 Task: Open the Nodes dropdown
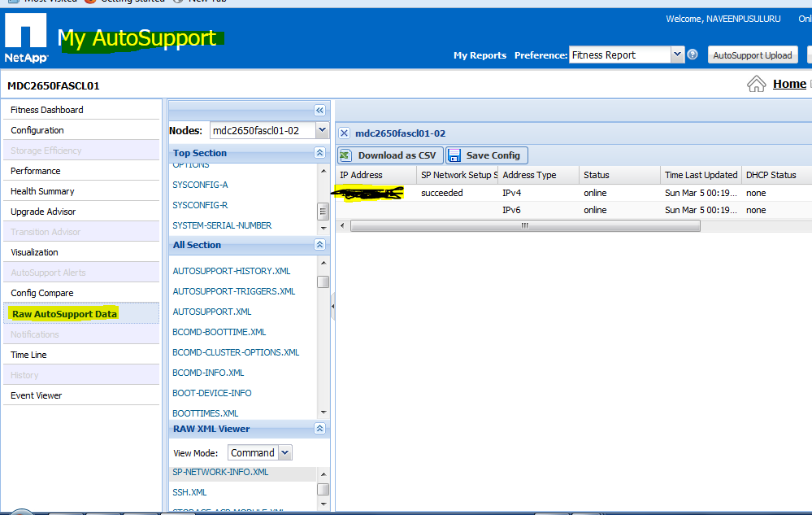pyautogui.click(x=321, y=129)
